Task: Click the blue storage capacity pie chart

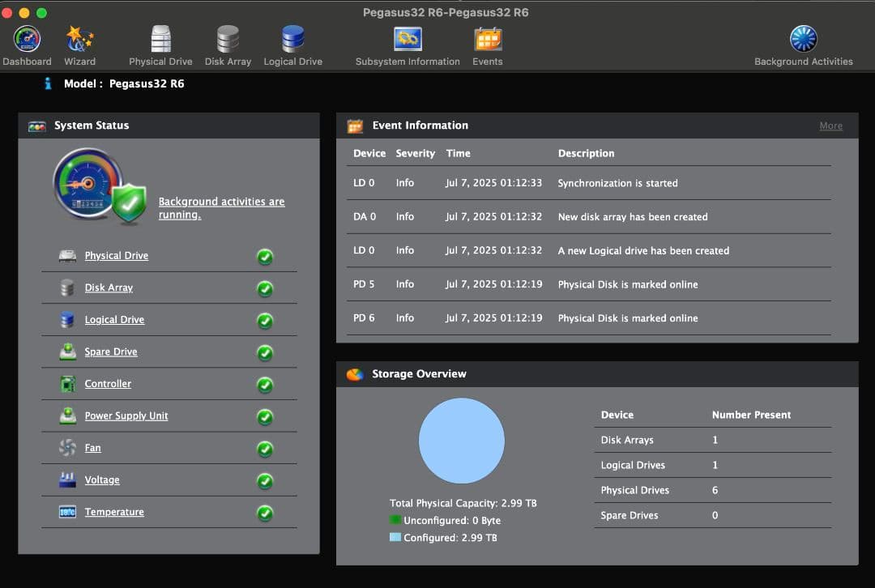Action: [461, 441]
